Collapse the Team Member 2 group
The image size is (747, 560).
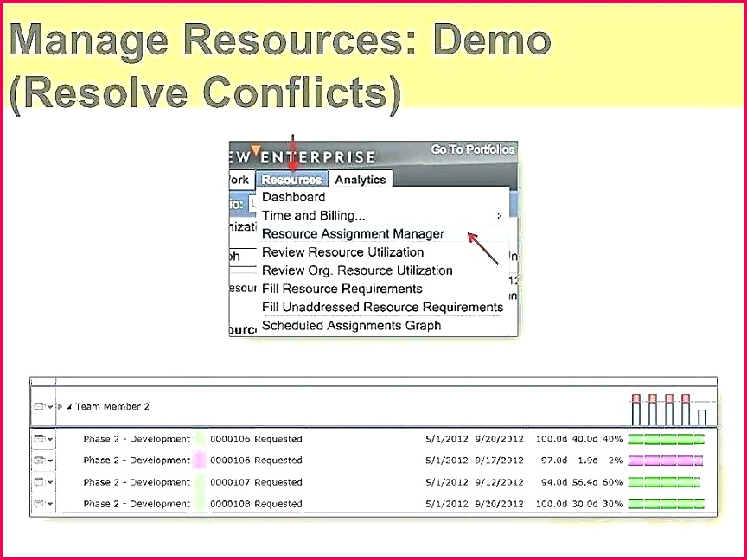click(x=69, y=407)
